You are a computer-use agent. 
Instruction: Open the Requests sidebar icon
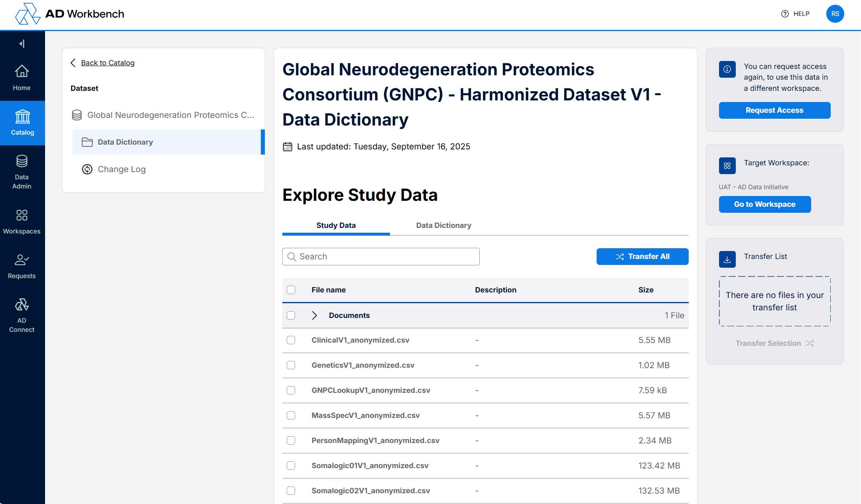point(22,260)
